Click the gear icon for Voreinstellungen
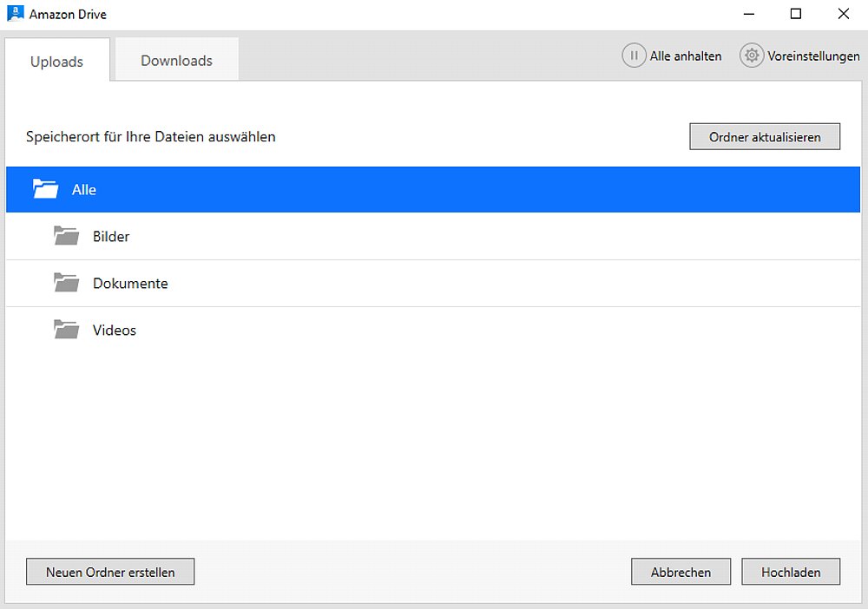The width and height of the screenshot is (868, 609). click(x=751, y=56)
